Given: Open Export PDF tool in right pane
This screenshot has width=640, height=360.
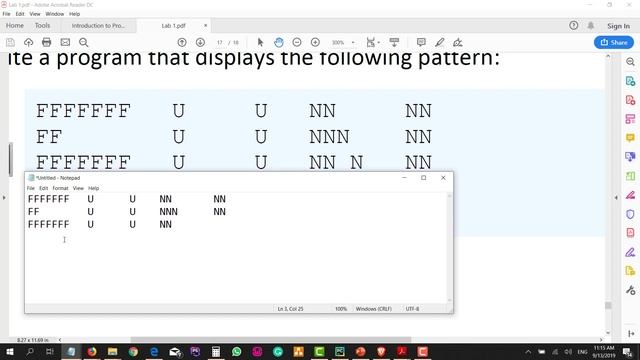Looking at the screenshot, I should pos(630,81).
